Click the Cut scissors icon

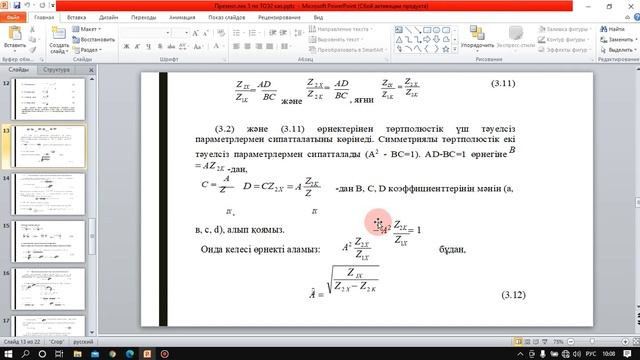point(32,29)
